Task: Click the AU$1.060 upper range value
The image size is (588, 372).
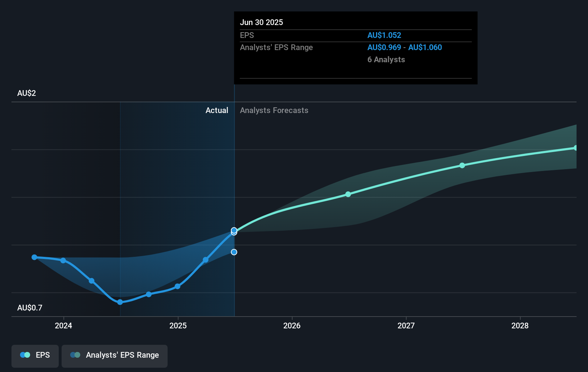Action: [x=425, y=48]
